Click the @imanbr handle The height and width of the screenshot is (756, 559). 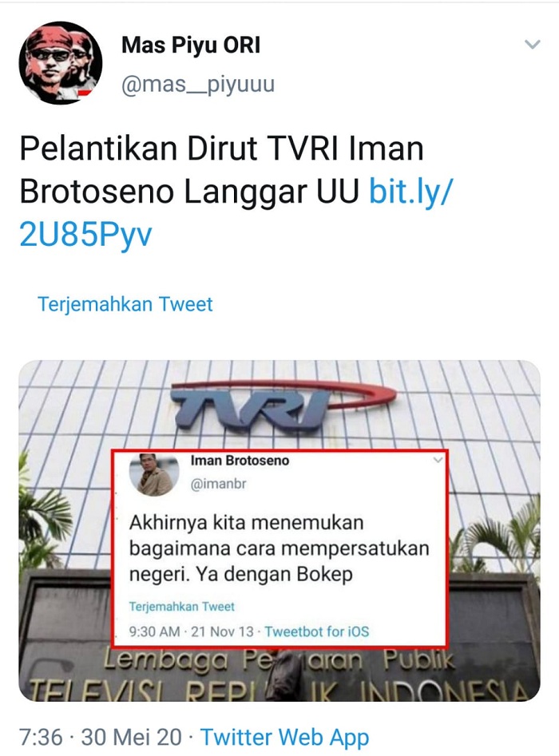tap(219, 484)
